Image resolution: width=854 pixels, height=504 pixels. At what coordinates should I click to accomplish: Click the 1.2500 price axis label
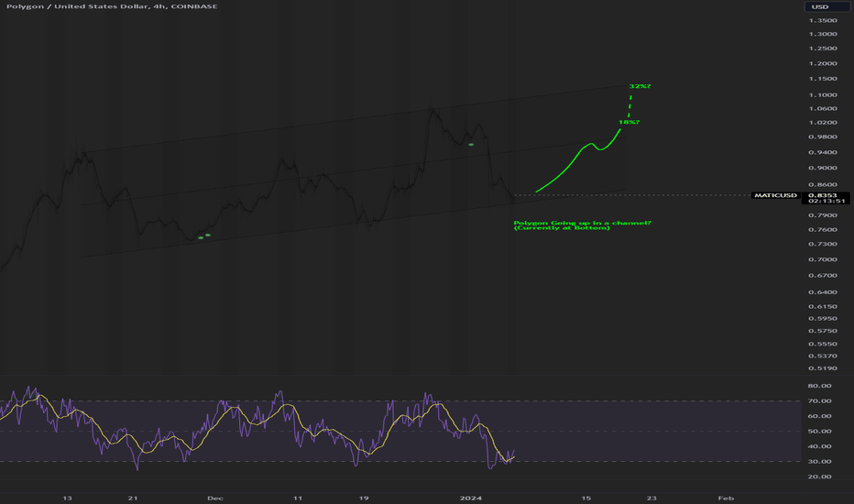click(x=823, y=49)
